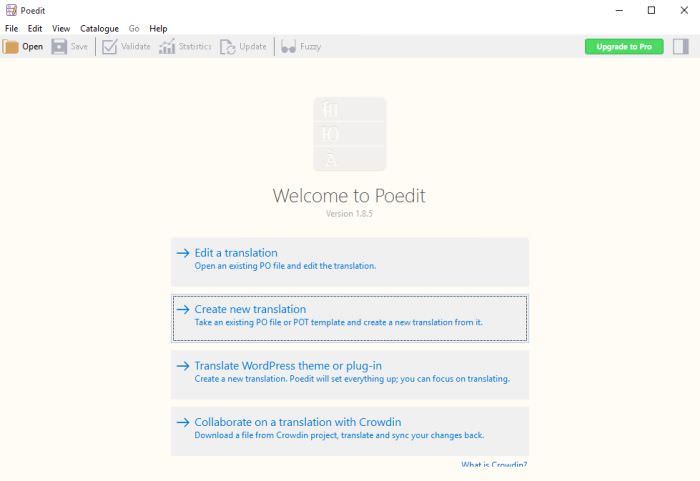The width and height of the screenshot is (700, 481).
Task: Choose Edit a translation option
Action: (350, 262)
